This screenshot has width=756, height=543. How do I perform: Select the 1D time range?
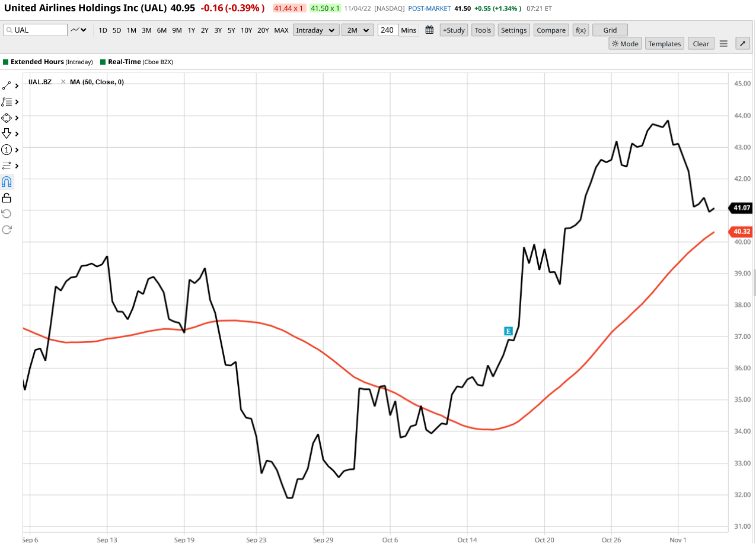coord(103,30)
